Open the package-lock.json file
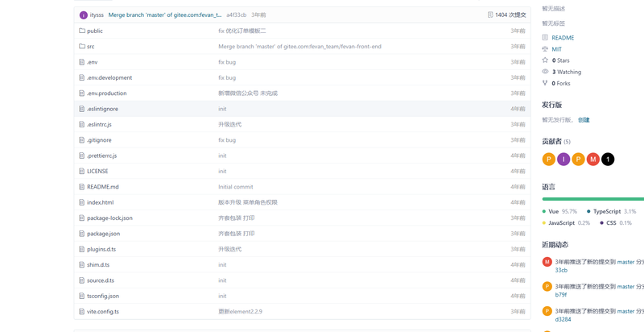Viewport: 644px width, 332px height. 109,218
